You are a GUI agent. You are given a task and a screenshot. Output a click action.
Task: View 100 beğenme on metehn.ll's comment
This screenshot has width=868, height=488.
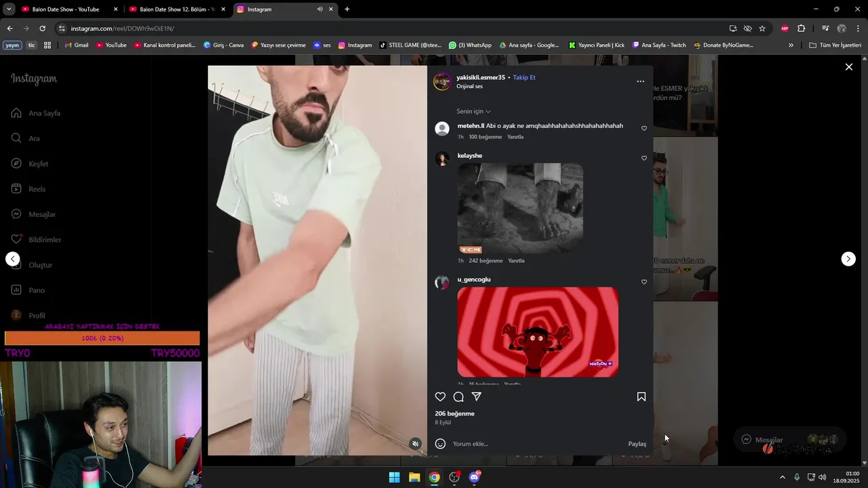point(485,137)
